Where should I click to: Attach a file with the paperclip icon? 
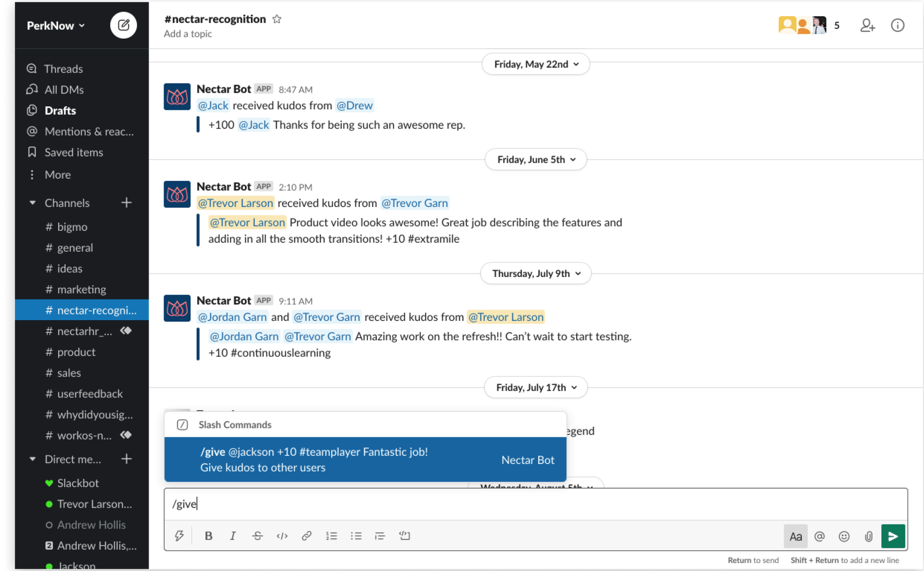pos(868,536)
